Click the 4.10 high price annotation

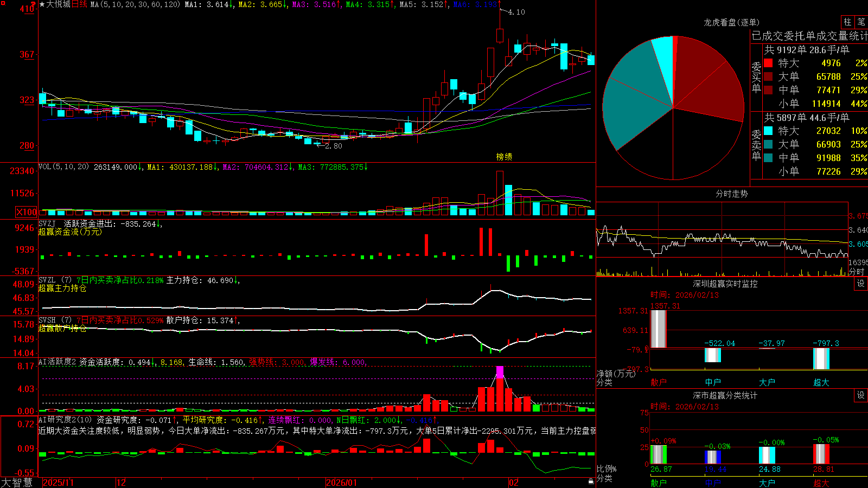(516, 12)
